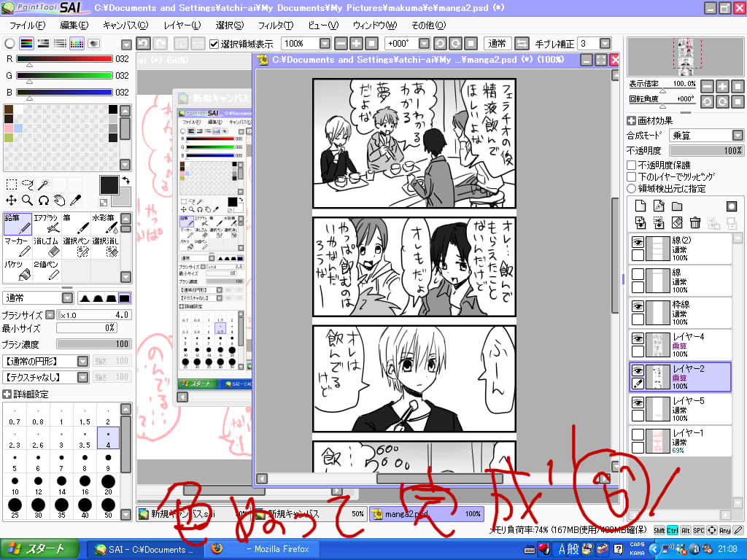The image size is (747, 560).
Task: Open the 編集(E) menu
Action: [x=74, y=26]
